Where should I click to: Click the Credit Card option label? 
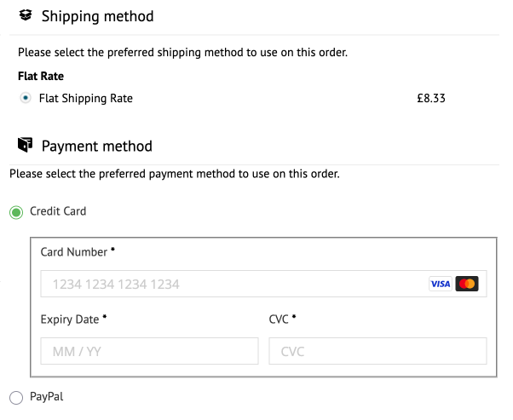coord(58,211)
